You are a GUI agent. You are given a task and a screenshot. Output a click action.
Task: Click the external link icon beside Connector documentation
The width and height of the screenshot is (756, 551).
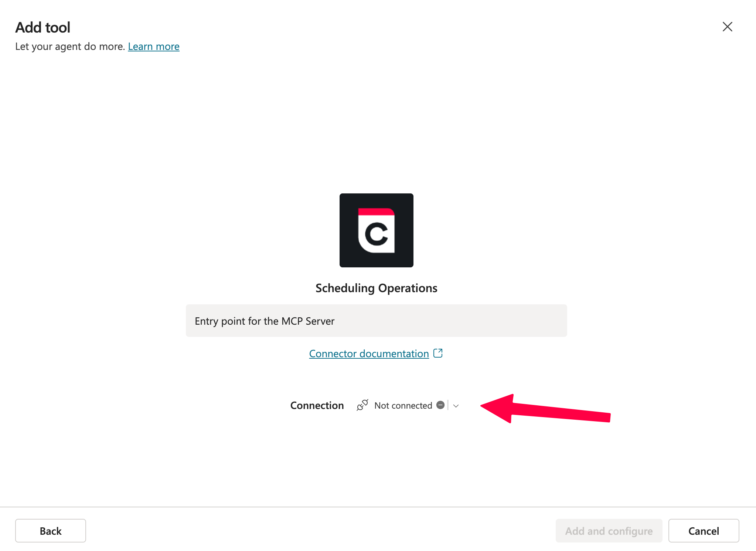[438, 353]
